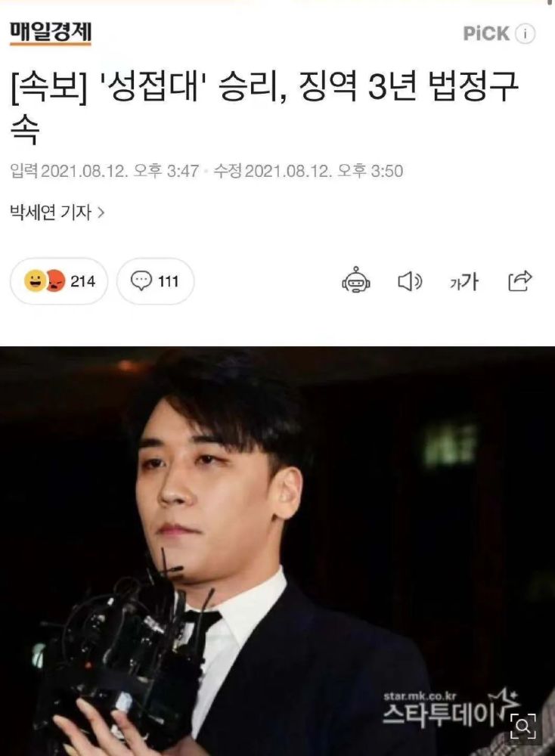The width and height of the screenshot is (555, 756).
Task: Open the reactions count showing 214
Action: click(x=59, y=281)
